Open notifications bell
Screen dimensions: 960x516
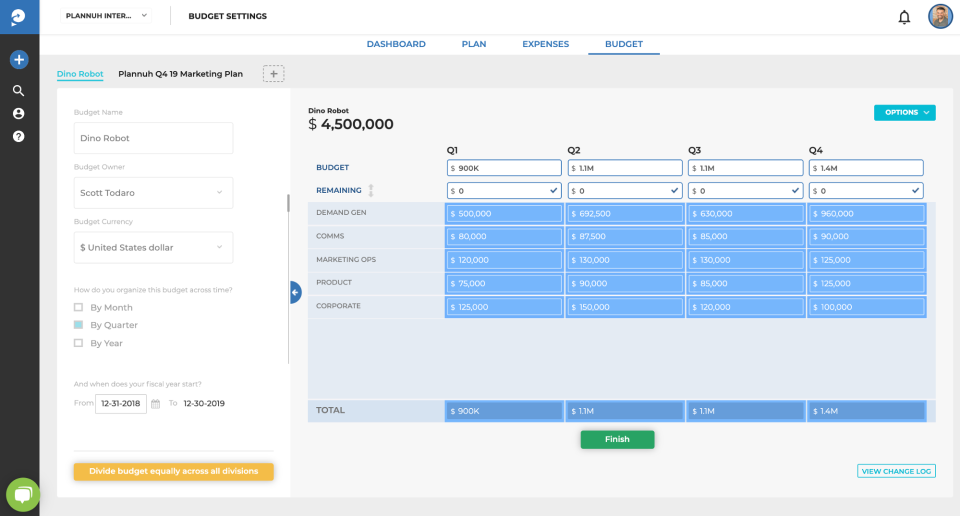click(904, 17)
